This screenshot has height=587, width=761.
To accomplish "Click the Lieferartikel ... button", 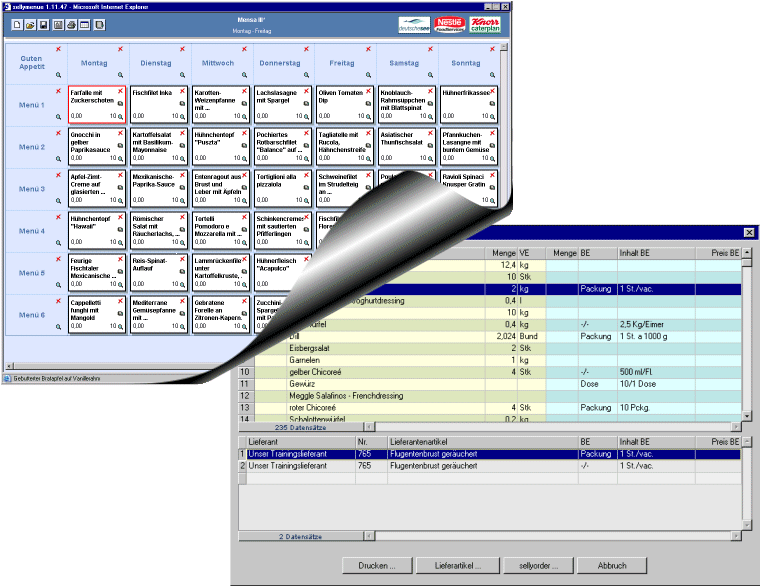I will pyautogui.click(x=458, y=566).
